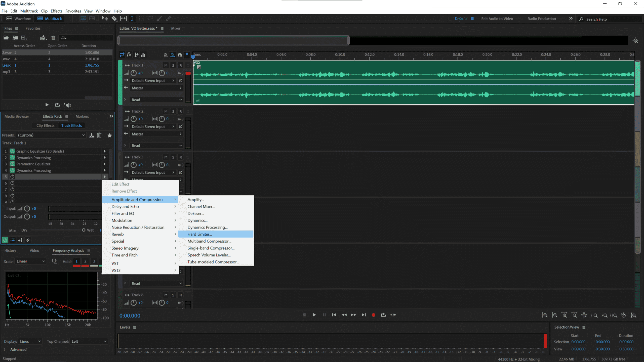Toggle the Move tool in toolbar
The height and width of the screenshot is (362, 644).
(105, 18)
